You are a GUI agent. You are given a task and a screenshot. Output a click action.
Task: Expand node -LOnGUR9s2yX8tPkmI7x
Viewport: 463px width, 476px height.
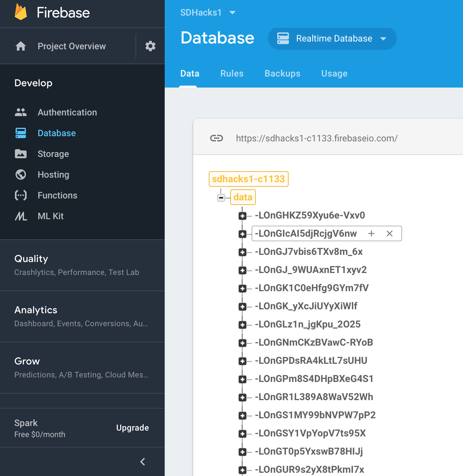(x=242, y=470)
